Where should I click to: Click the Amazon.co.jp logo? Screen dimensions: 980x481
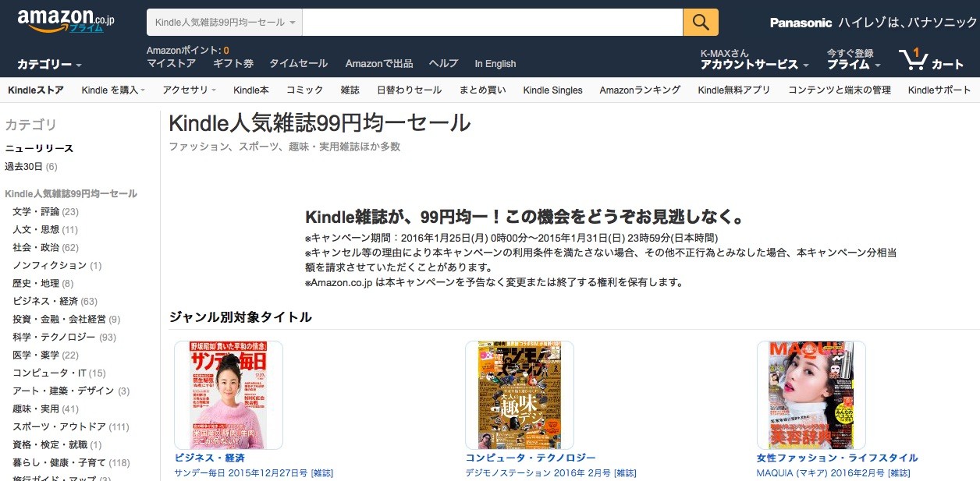[x=66, y=22]
